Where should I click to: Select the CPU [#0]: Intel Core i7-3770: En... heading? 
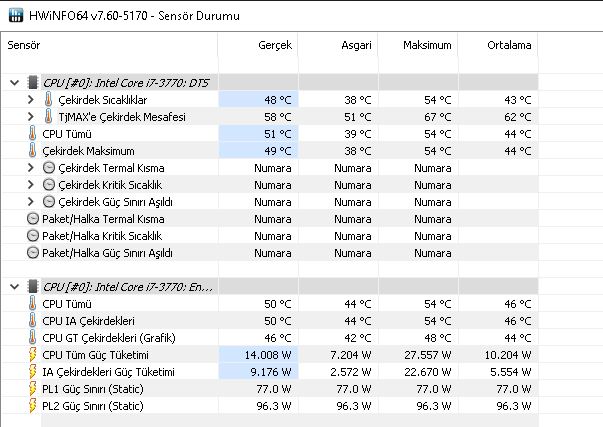[128, 287]
